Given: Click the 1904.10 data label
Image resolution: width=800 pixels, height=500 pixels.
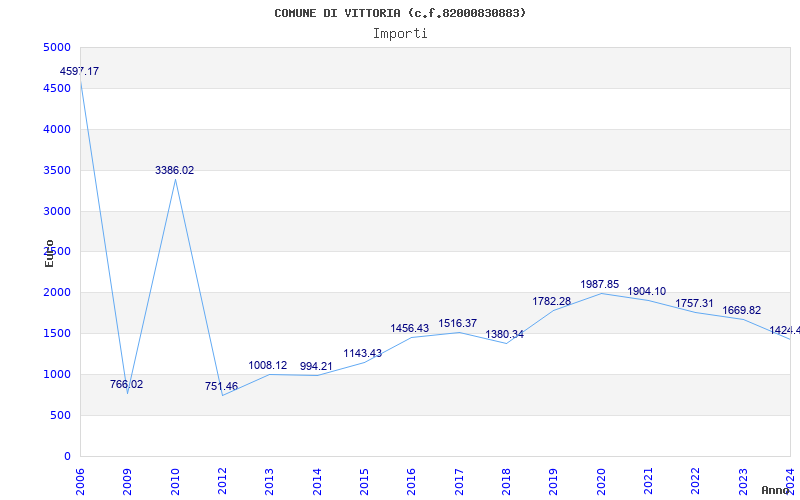Looking at the screenshot, I should tap(646, 291).
